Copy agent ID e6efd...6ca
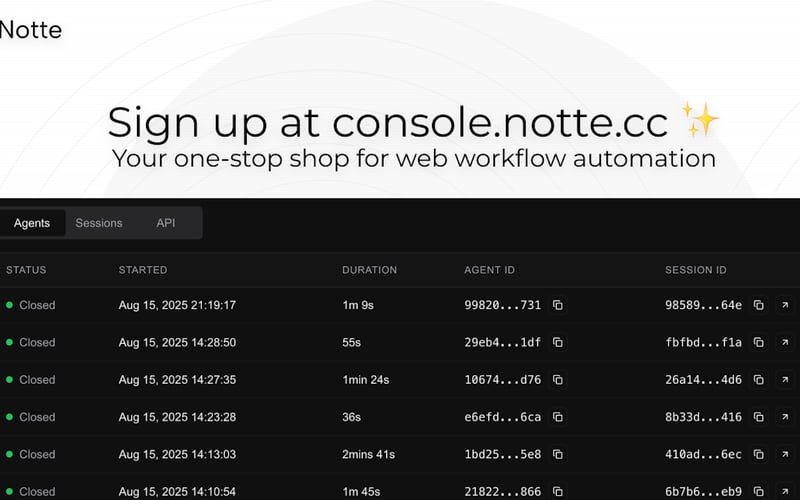Screen dimensions: 800x500 (558, 417)
